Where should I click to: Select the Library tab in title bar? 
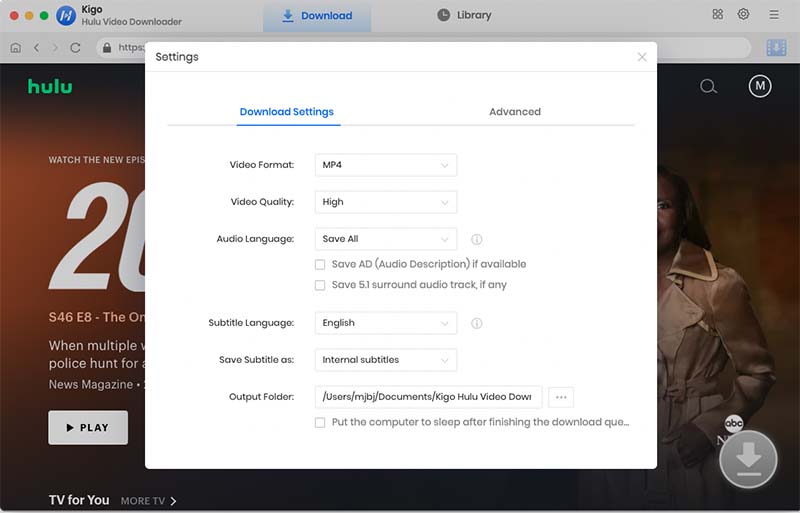464,15
